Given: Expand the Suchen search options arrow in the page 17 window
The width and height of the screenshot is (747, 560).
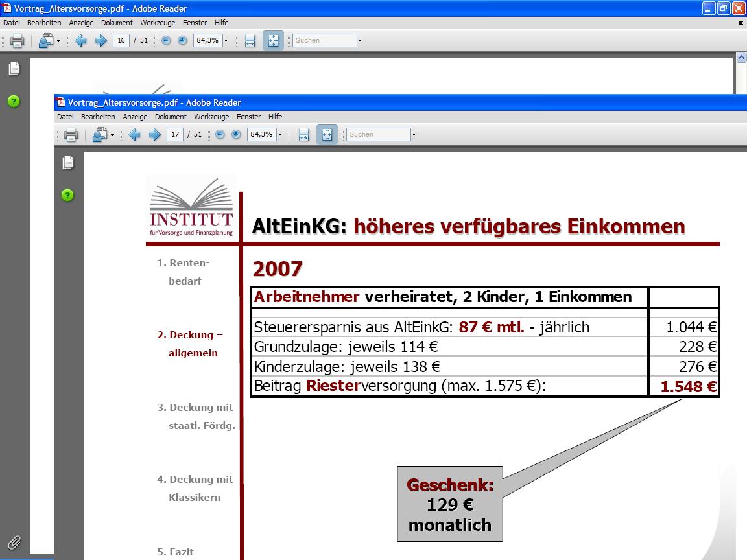Looking at the screenshot, I should 414,135.
